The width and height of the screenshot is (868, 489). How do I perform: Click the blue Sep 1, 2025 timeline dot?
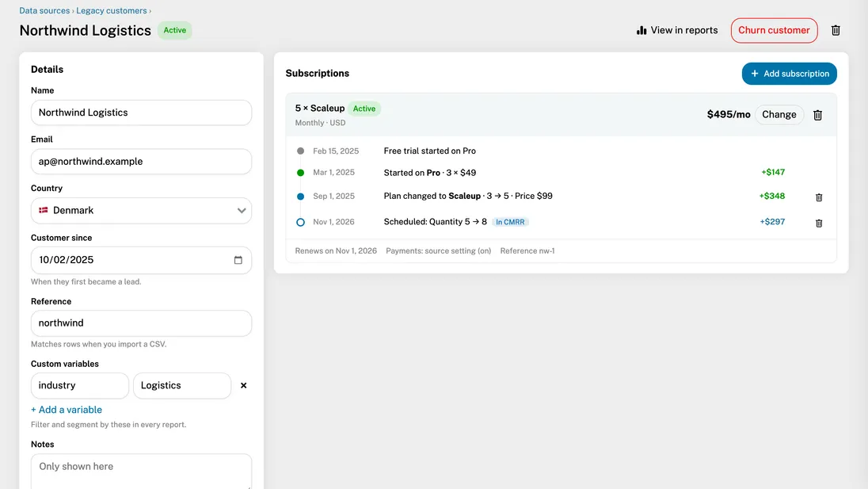pyautogui.click(x=301, y=196)
